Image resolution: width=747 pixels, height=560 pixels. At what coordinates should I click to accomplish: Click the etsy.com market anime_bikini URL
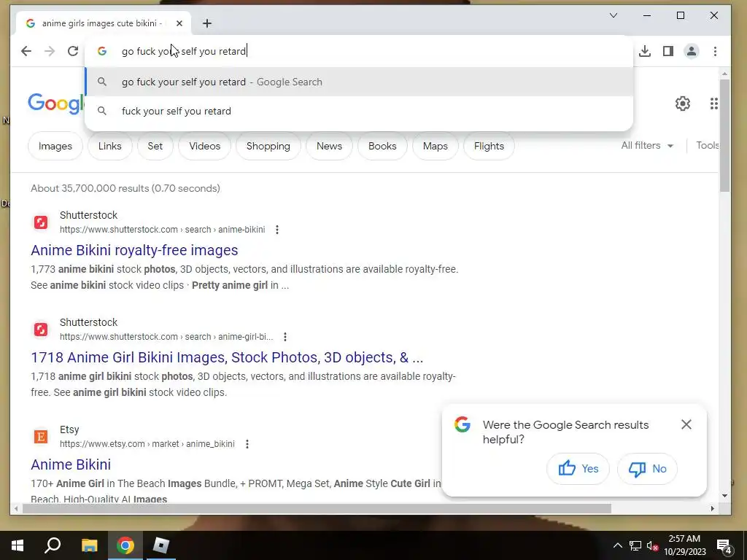[x=147, y=444]
